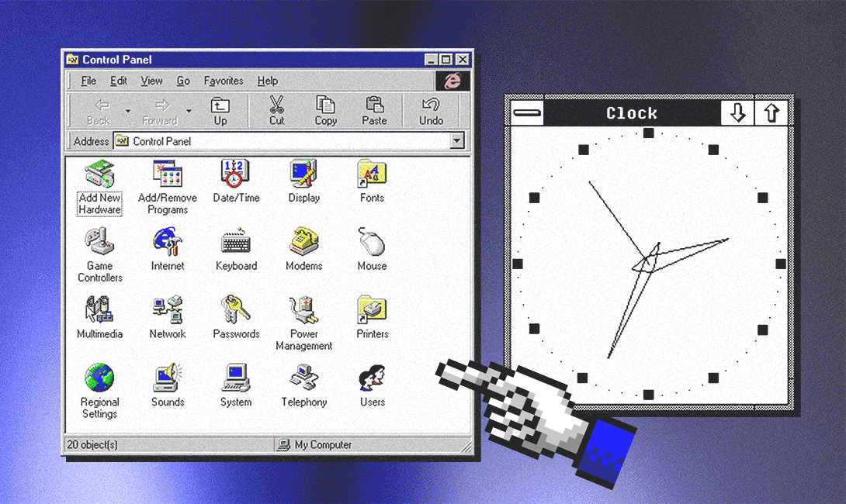
Task: Open the Help menu
Action: tap(268, 81)
